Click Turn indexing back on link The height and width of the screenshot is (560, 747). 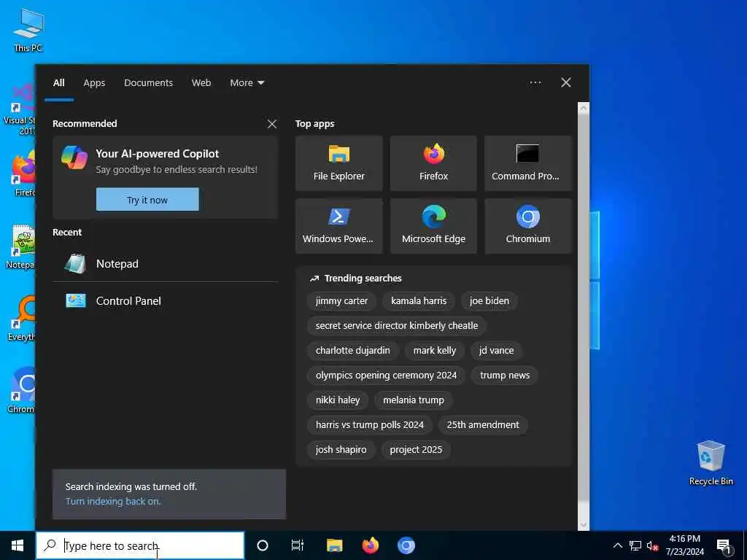pyautogui.click(x=113, y=501)
